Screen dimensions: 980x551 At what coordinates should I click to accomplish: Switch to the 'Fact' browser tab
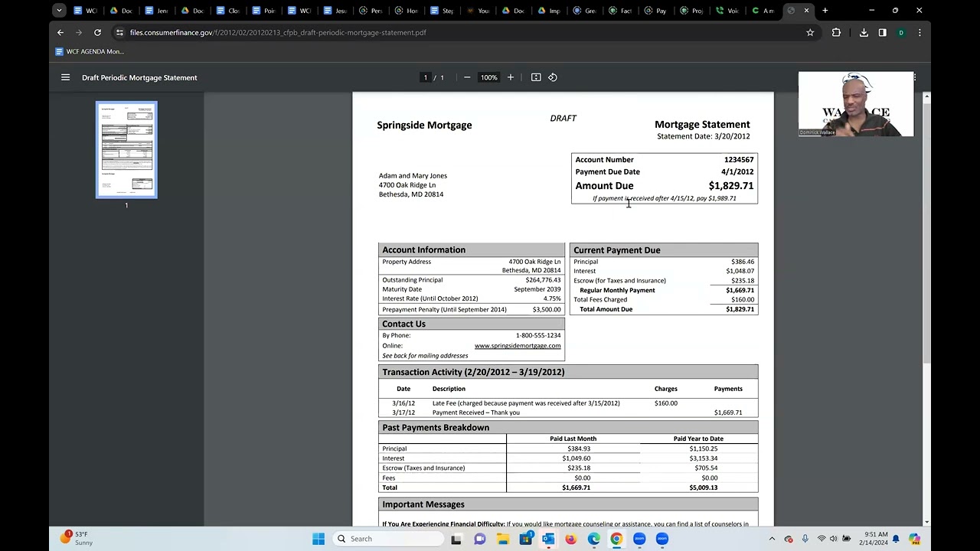[620, 11]
